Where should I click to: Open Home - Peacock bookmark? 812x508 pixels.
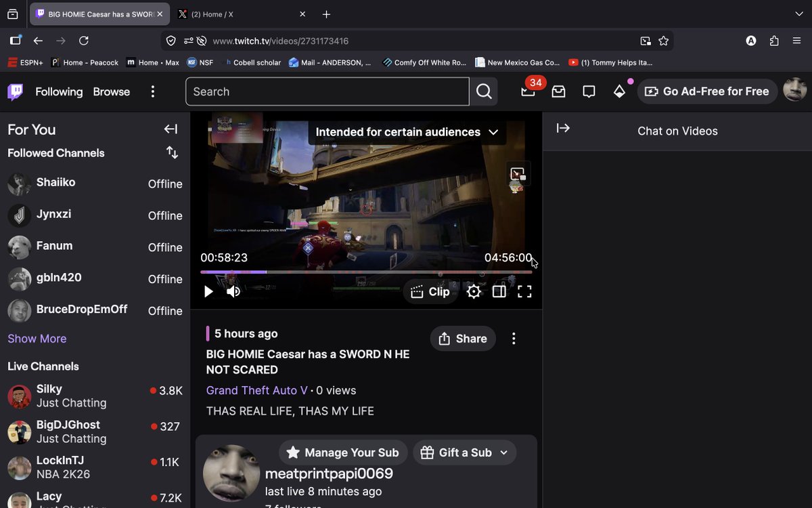(85, 62)
